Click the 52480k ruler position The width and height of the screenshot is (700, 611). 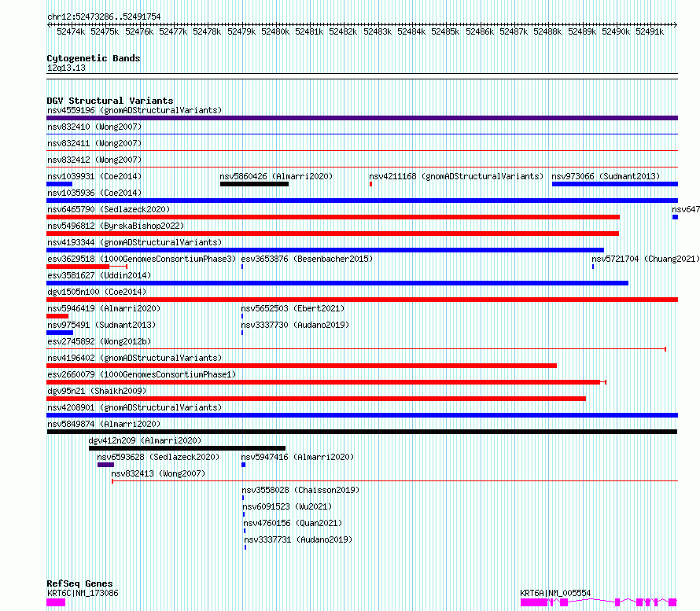[x=275, y=31]
